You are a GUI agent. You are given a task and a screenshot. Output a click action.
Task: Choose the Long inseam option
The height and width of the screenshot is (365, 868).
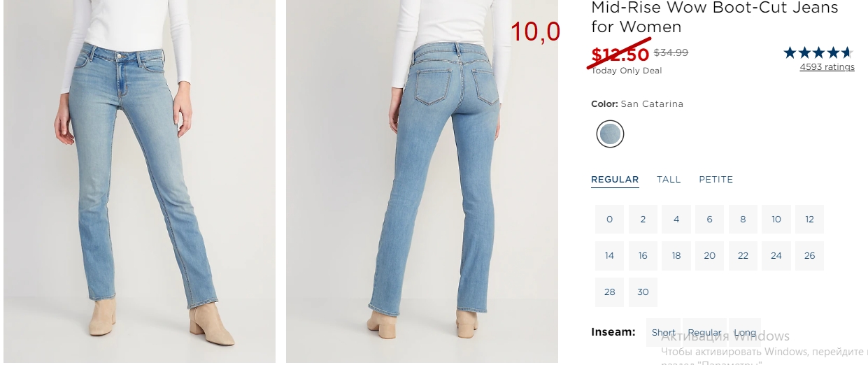(x=745, y=333)
